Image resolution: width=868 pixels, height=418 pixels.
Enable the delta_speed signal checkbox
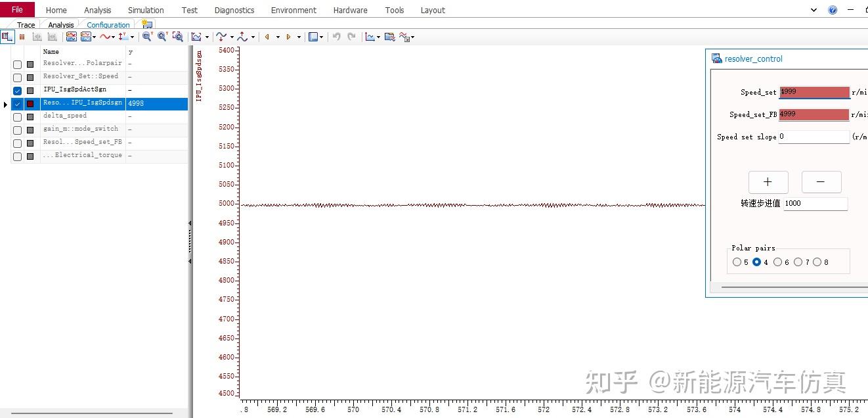point(16,116)
